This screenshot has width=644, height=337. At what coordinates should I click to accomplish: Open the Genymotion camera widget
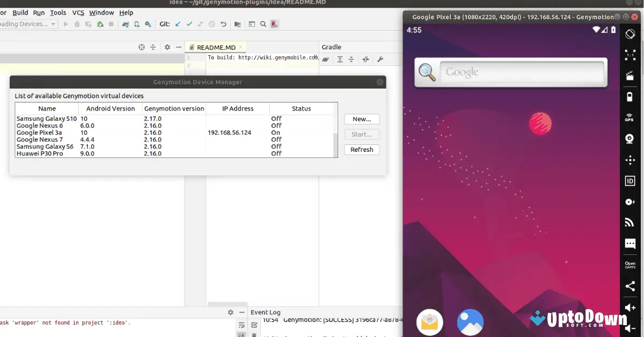630,138
